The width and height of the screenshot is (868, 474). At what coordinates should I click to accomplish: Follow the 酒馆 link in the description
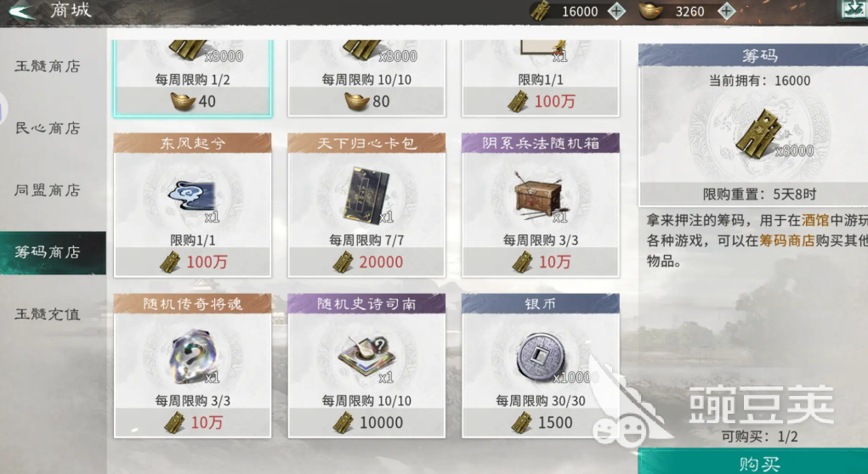[814, 220]
